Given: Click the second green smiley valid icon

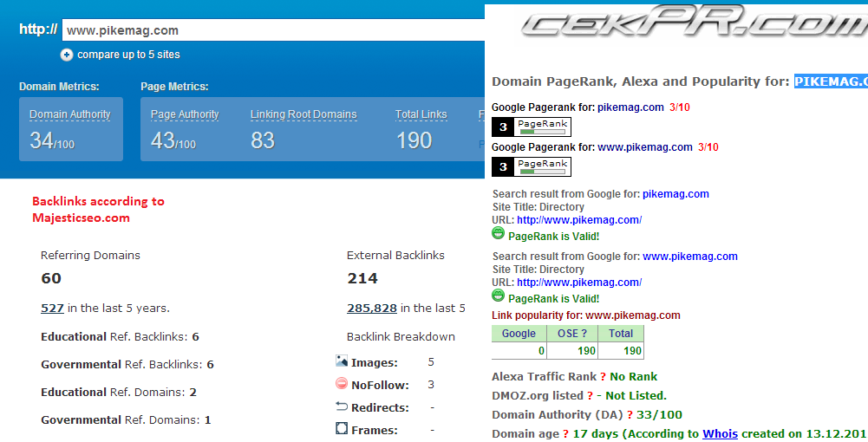Looking at the screenshot, I should [499, 296].
